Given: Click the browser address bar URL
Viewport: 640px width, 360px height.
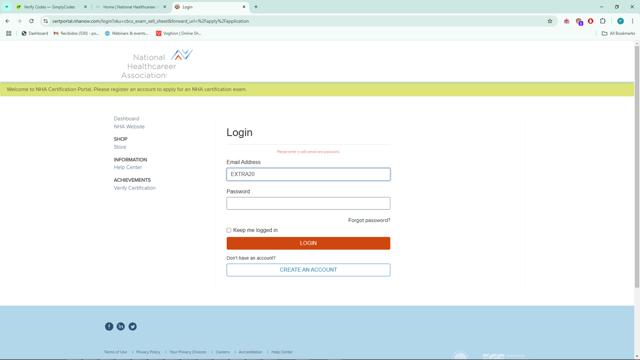Looking at the screenshot, I should 151,21.
